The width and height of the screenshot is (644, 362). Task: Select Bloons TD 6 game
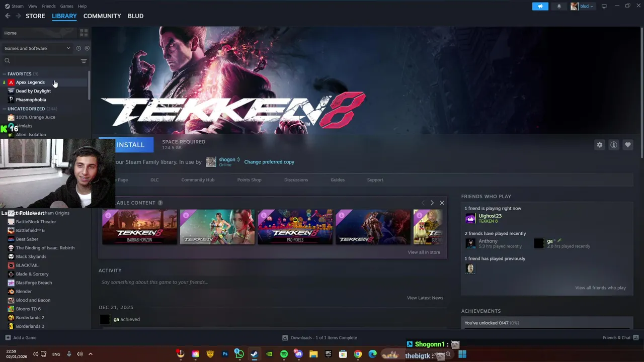click(x=28, y=309)
